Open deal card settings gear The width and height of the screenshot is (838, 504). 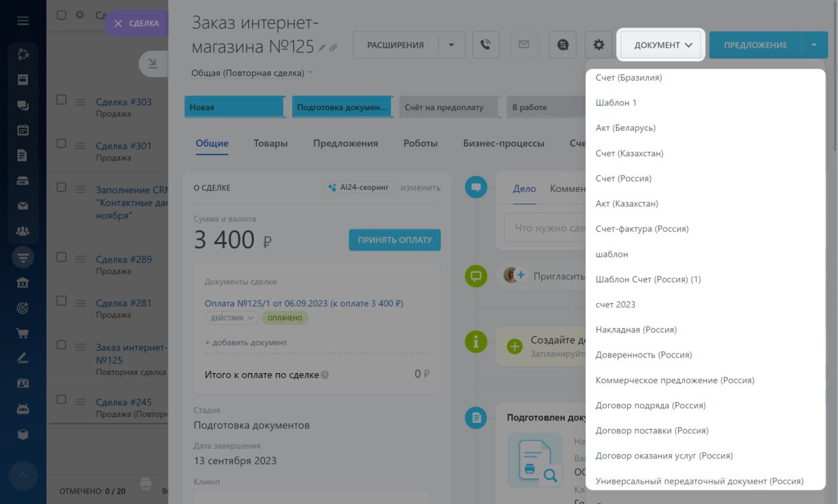click(x=598, y=45)
